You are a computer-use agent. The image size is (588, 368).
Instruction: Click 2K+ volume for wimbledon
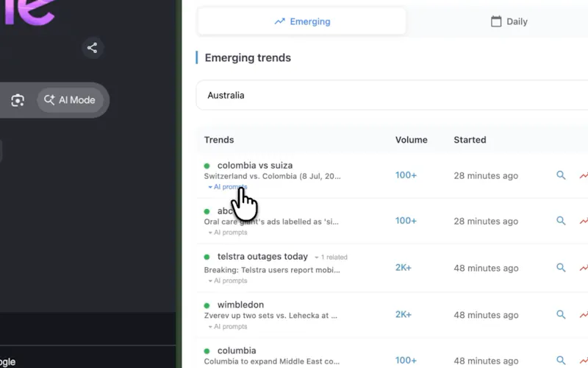403,315
